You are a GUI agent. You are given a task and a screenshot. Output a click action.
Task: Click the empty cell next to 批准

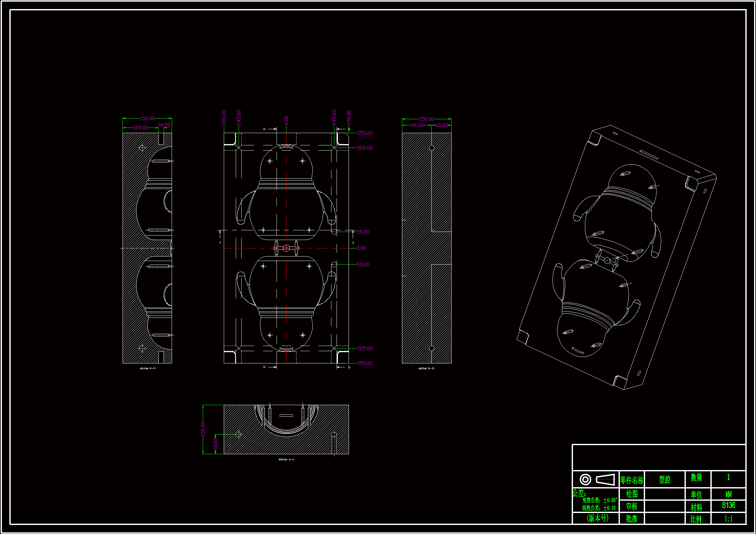[664, 518]
